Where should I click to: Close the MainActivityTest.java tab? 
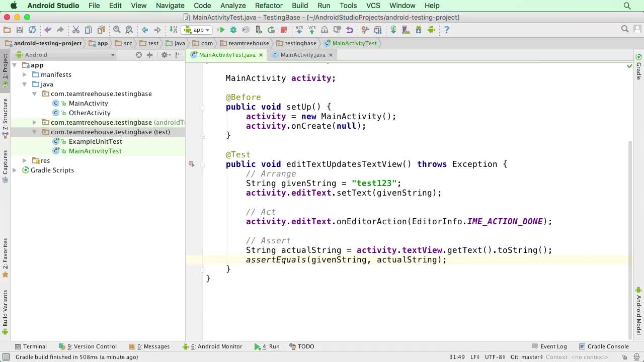261,55
